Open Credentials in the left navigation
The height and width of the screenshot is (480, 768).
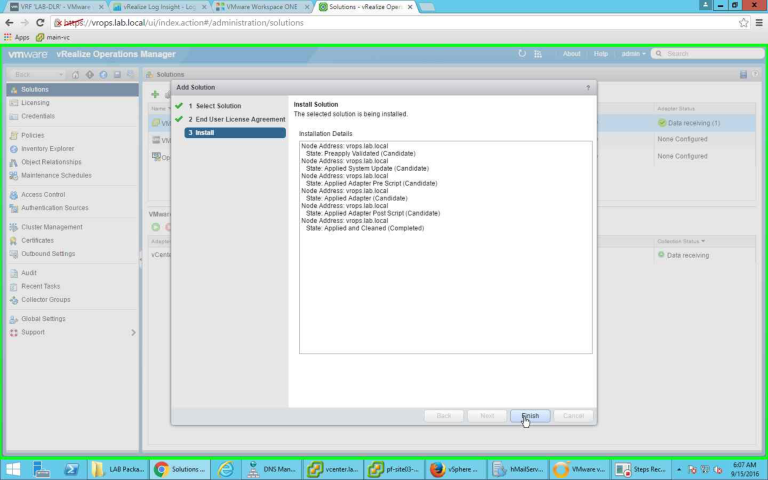(38, 116)
